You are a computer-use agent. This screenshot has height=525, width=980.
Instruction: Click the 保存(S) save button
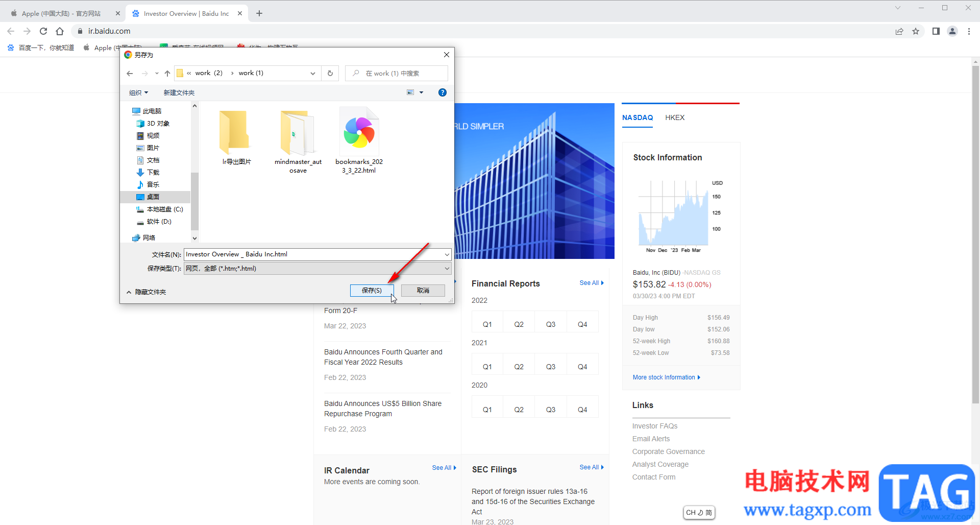372,291
